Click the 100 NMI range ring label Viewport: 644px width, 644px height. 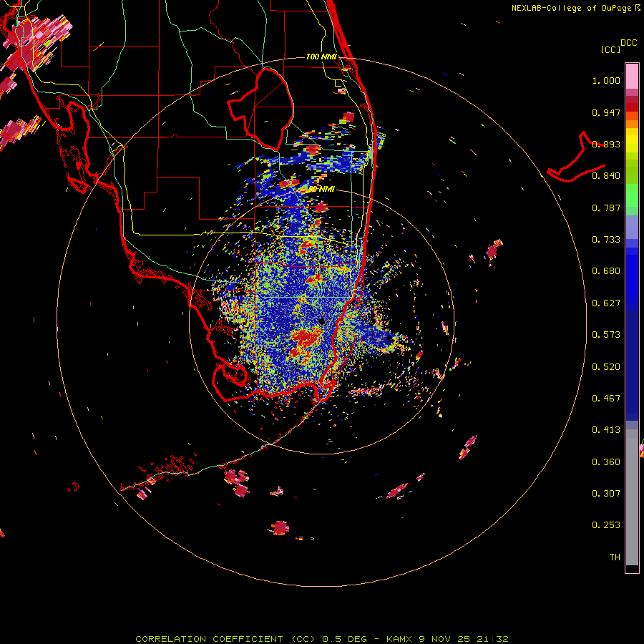321,57
